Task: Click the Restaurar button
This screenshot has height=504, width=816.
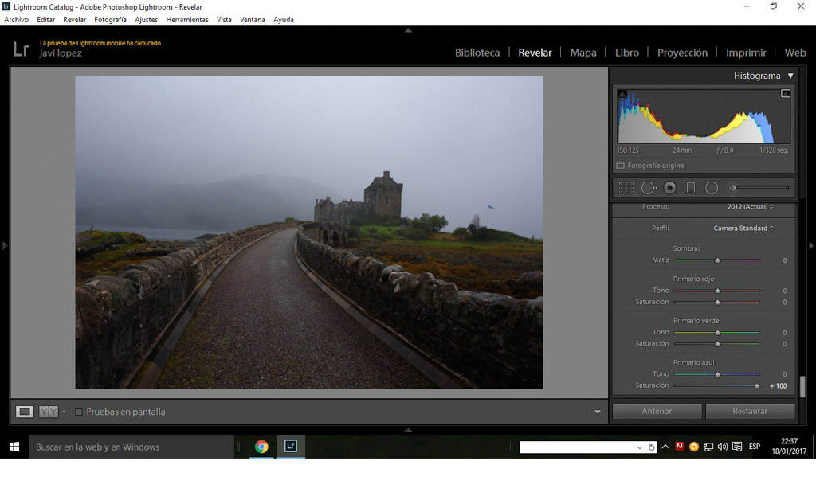Action: [750, 411]
